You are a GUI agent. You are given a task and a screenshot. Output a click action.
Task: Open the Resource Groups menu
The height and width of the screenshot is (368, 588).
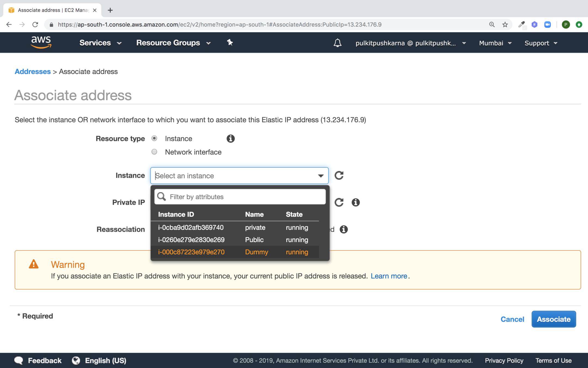tap(173, 43)
